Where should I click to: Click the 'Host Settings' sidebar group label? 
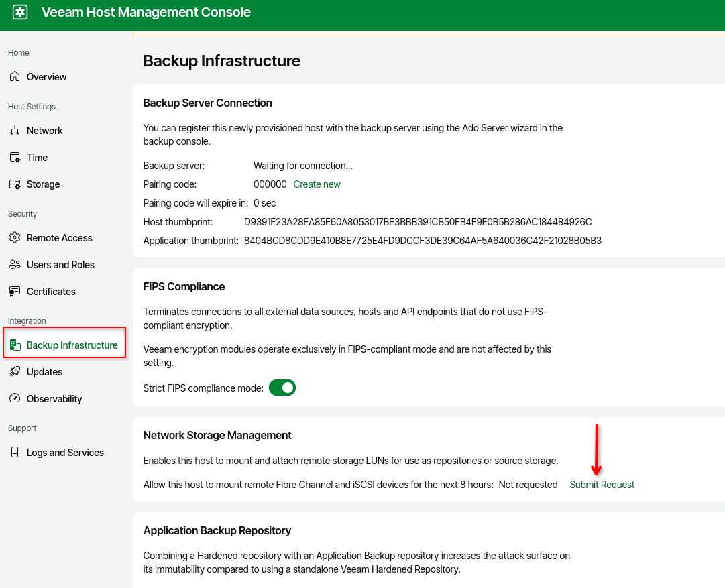click(32, 107)
